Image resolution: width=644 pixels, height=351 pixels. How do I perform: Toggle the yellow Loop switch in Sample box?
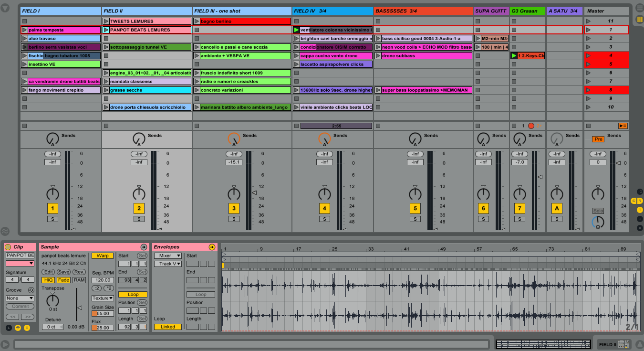133,294
